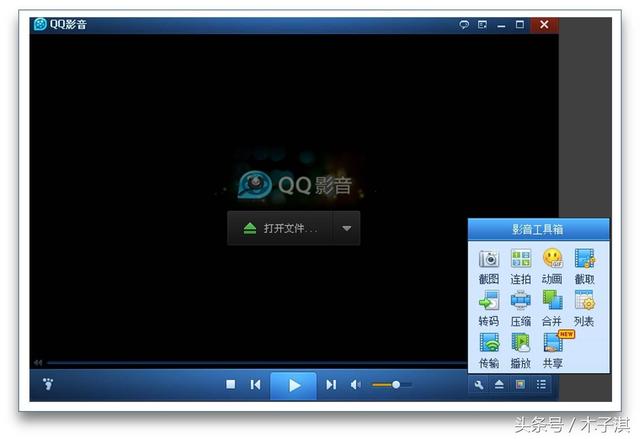Open the 压缩 compress tool
Viewport: 640px width, 439px height.
click(520, 309)
